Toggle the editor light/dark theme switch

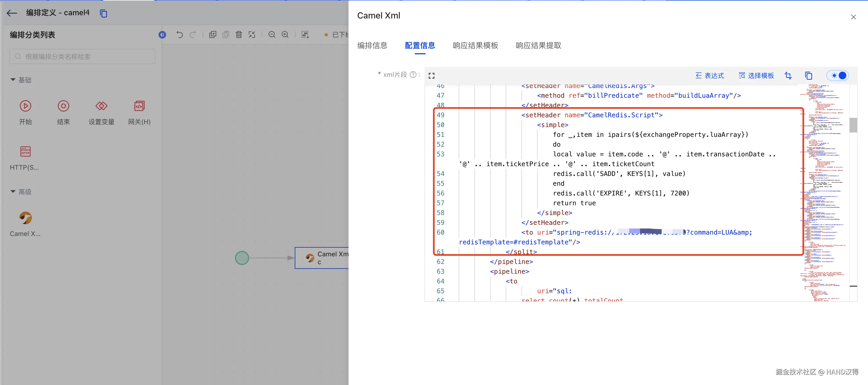point(838,75)
